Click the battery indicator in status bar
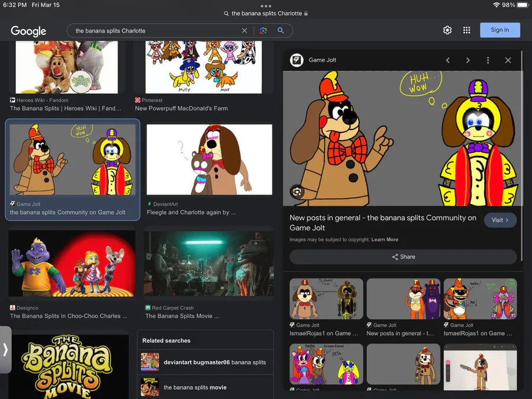Image resolution: width=532 pixels, height=399 pixels. [x=523, y=5]
